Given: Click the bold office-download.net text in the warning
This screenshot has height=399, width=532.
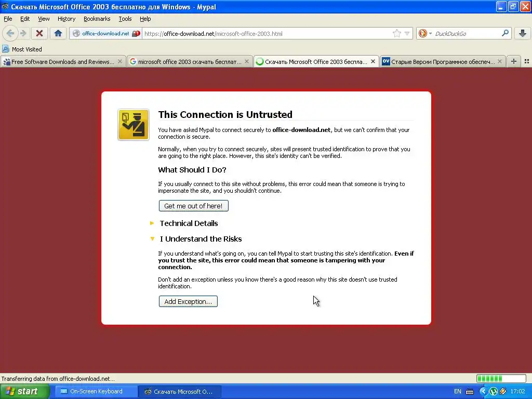Looking at the screenshot, I should pyautogui.click(x=301, y=129).
